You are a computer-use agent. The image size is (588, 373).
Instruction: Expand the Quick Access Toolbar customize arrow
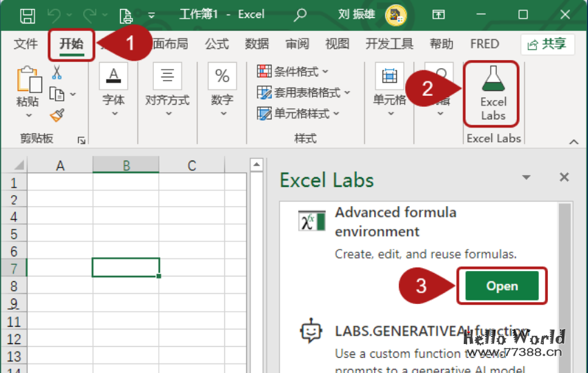(x=152, y=15)
